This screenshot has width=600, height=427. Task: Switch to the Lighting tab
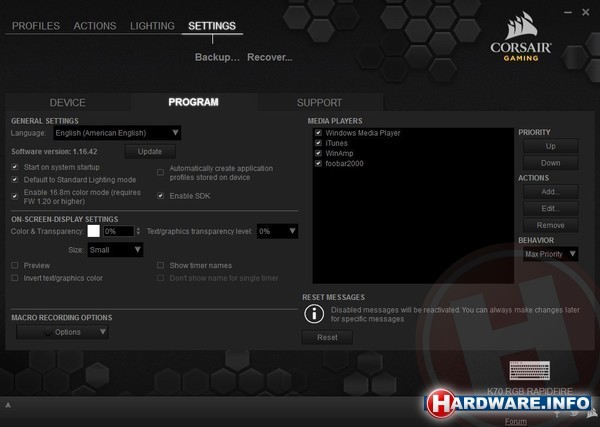[x=152, y=25]
